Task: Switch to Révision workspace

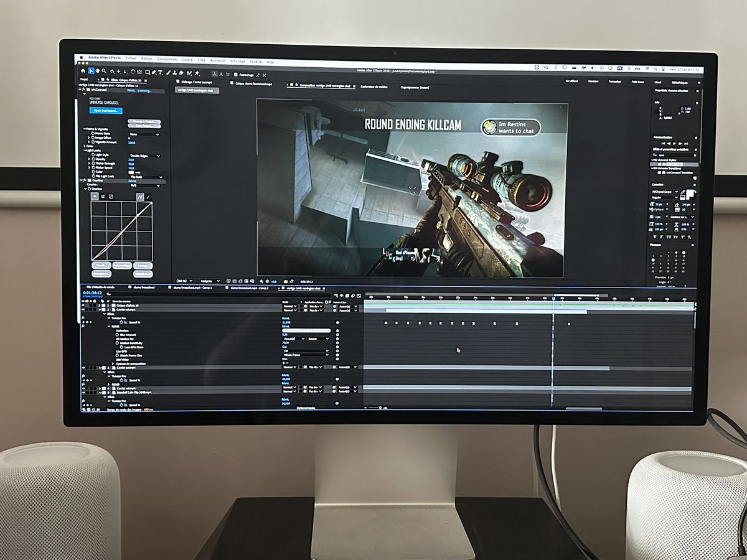Action: 593,81
